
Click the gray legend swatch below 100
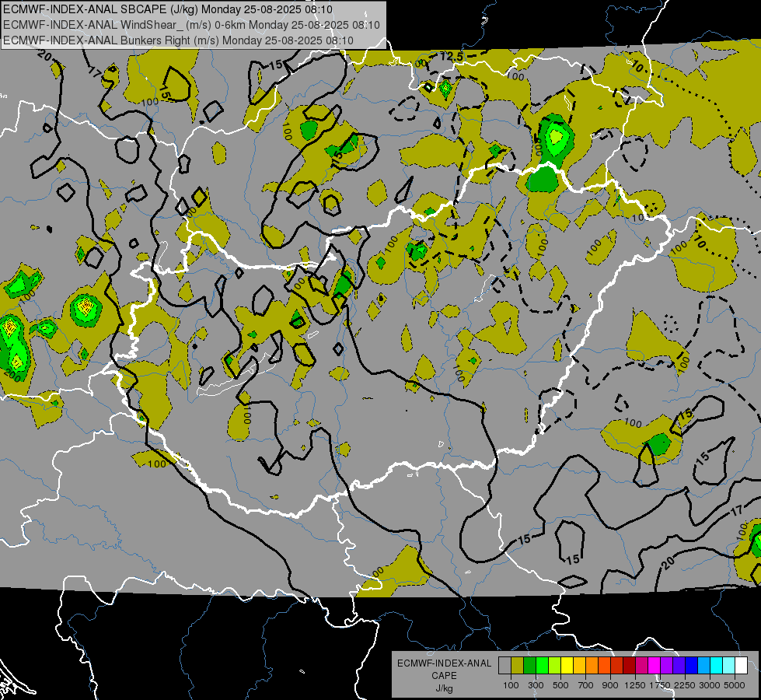(x=504, y=665)
